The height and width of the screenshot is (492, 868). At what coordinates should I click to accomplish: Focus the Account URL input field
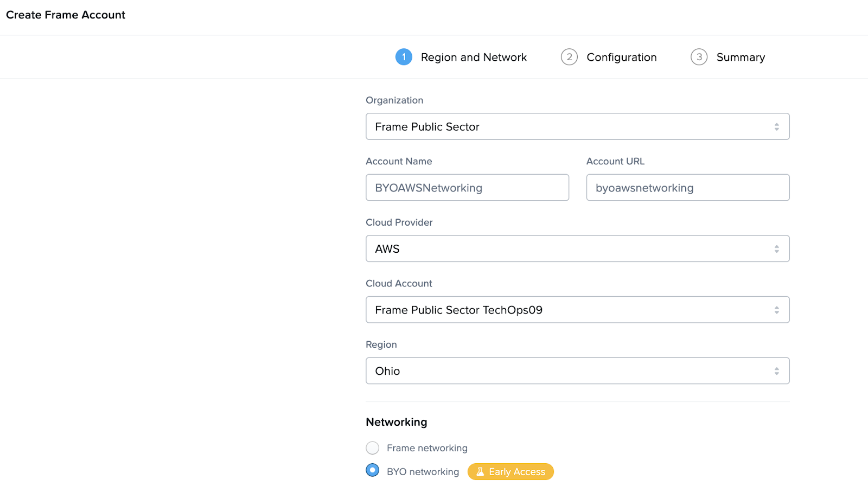[x=687, y=188]
